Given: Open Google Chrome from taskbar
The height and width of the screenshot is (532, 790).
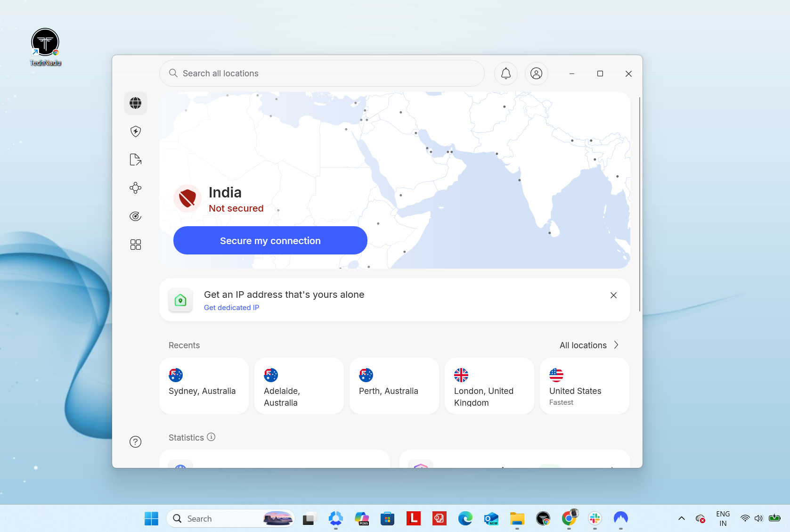Looking at the screenshot, I should coord(569,518).
